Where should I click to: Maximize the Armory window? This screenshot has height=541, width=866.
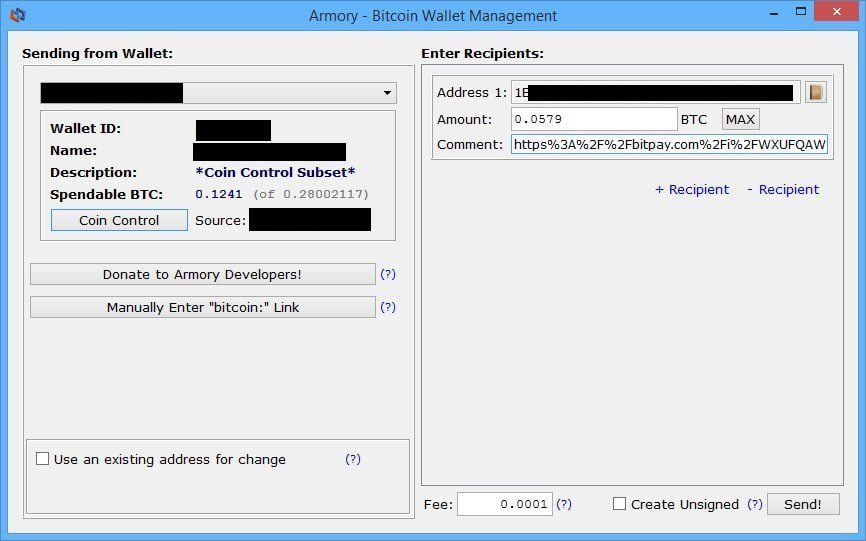click(801, 12)
